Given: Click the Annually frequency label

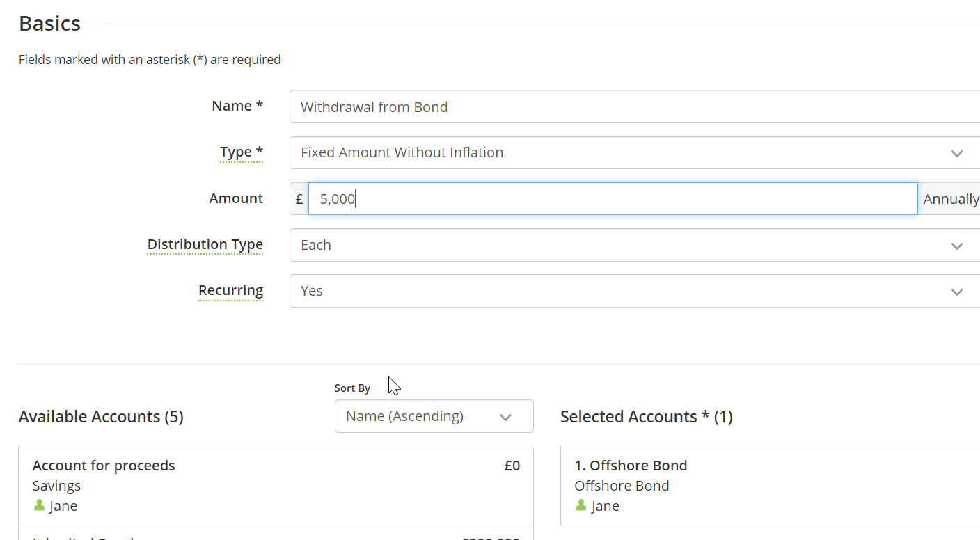Looking at the screenshot, I should (951, 199).
